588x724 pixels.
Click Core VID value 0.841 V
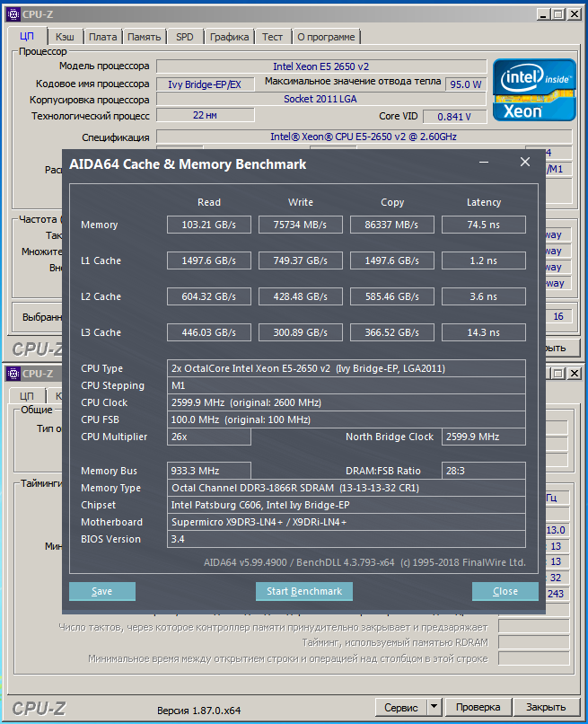[454, 117]
